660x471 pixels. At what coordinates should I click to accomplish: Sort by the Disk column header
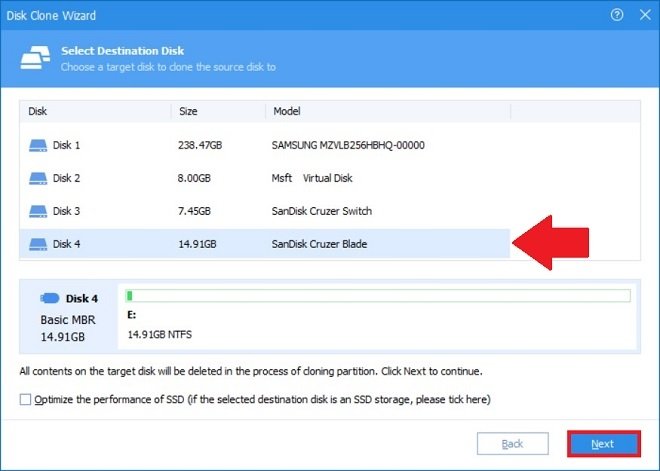point(95,112)
